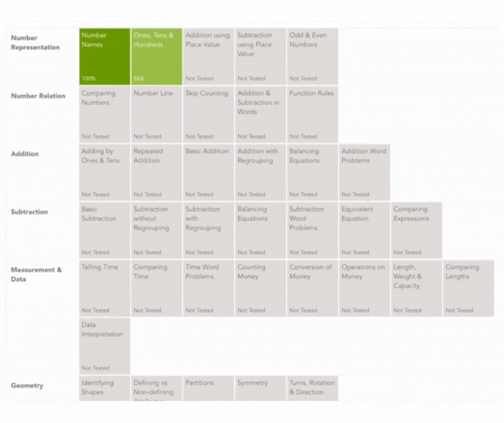This screenshot has height=423, width=504.
Task: Open the Skip Counting tile
Action: click(209, 114)
